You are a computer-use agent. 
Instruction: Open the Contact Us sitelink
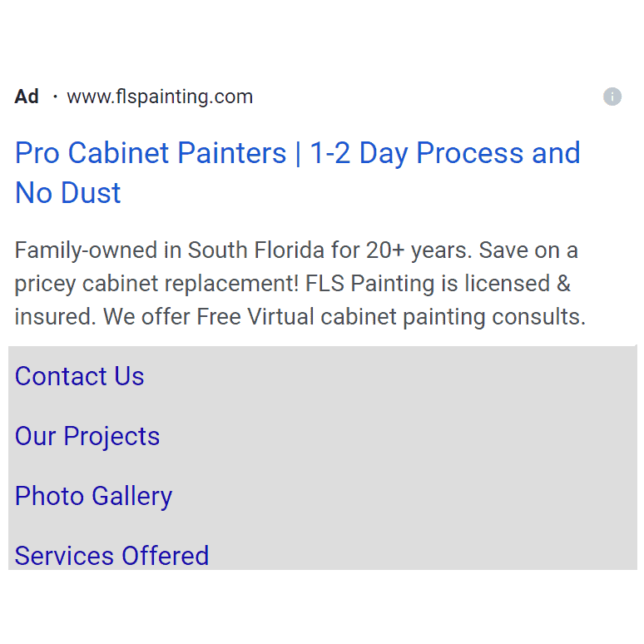pyautogui.click(x=80, y=376)
